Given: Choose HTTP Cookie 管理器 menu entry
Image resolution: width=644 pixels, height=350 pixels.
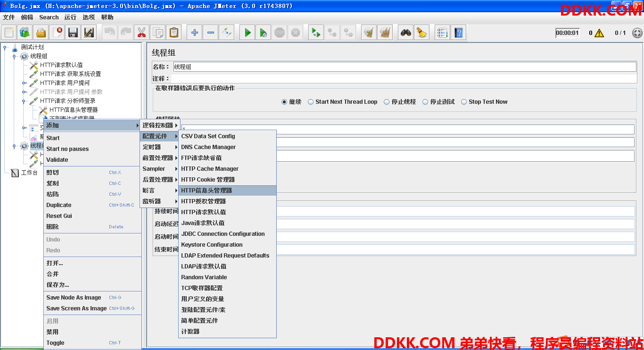Looking at the screenshot, I should (228, 180).
